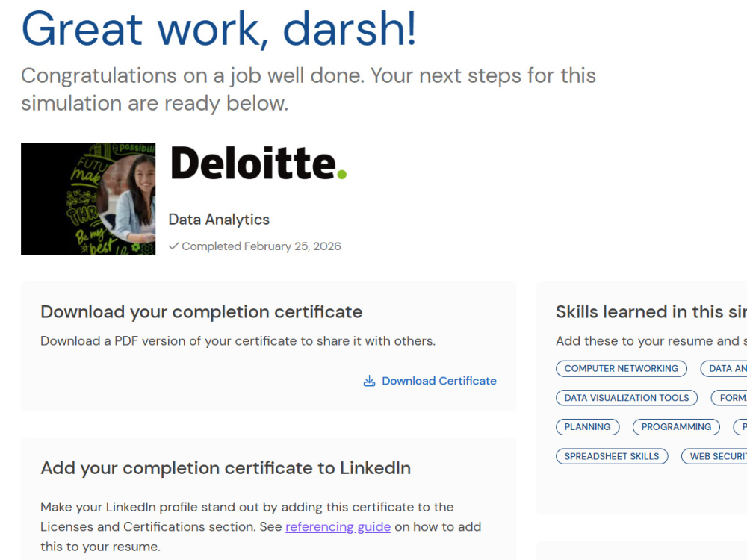Click the download icon beside Download Certificate
The height and width of the screenshot is (560, 747).
click(369, 381)
